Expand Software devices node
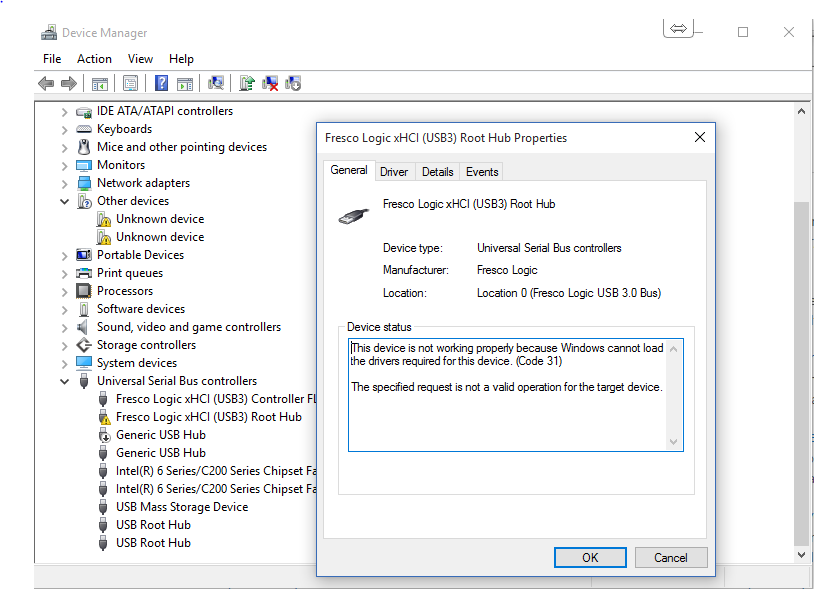 pos(64,309)
